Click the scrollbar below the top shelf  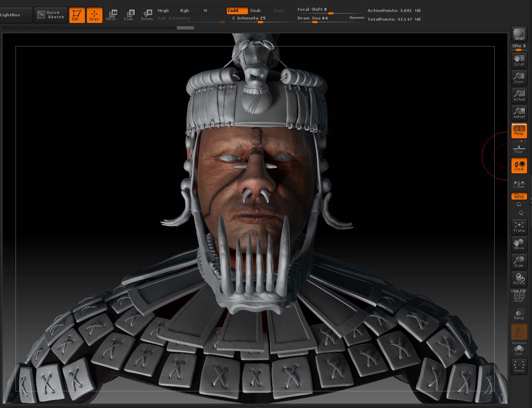pos(185,28)
